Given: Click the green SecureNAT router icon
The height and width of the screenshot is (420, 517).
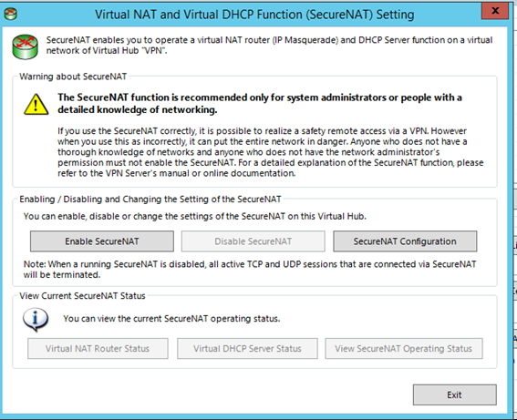Looking at the screenshot, I should tap(25, 46).
